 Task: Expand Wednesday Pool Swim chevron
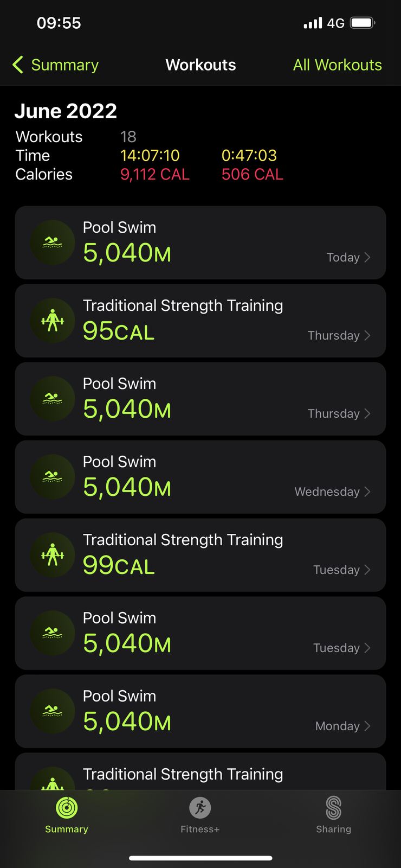pos(367,492)
